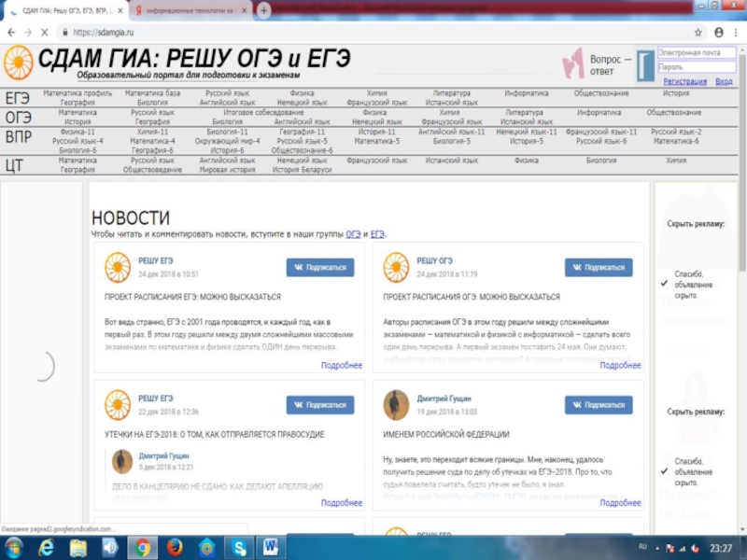Click the Пароль input field
This screenshot has height=560, width=747.
pyautogui.click(x=696, y=67)
